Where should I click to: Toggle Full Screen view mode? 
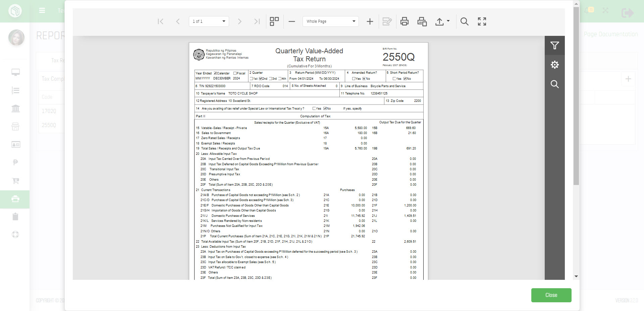tap(482, 21)
